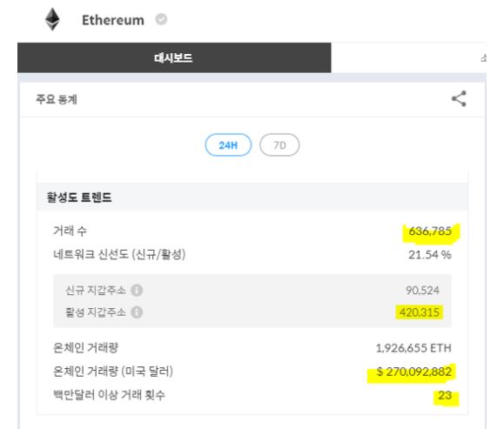Image resolution: width=504 pixels, height=429 pixels.
Task: Click the 주요 통계 panel heading
Action: tap(57, 99)
